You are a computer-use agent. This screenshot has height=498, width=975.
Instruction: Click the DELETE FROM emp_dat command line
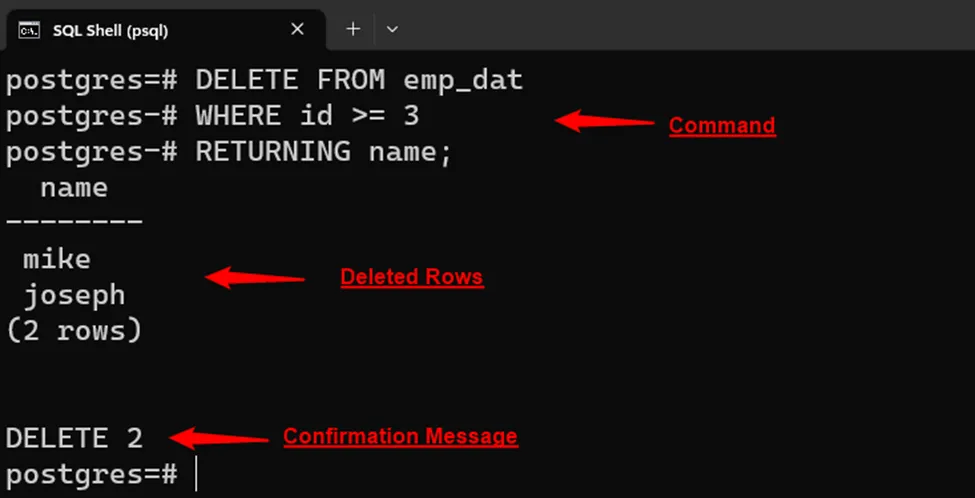[x=264, y=81]
